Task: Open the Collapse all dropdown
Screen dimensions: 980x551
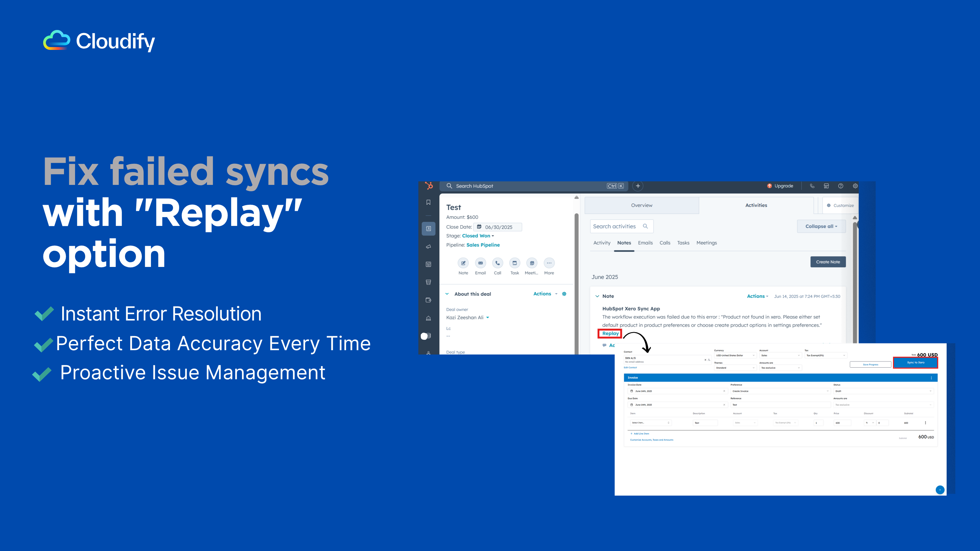Action: point(821,226)
